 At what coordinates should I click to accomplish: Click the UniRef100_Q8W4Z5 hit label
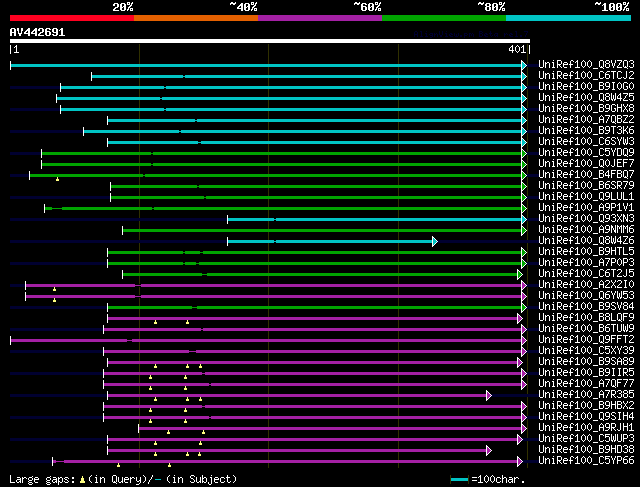(586, 97)
